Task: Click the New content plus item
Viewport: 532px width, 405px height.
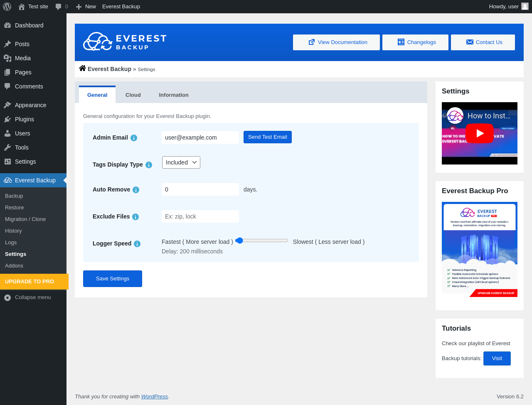Action: [86, 7]
